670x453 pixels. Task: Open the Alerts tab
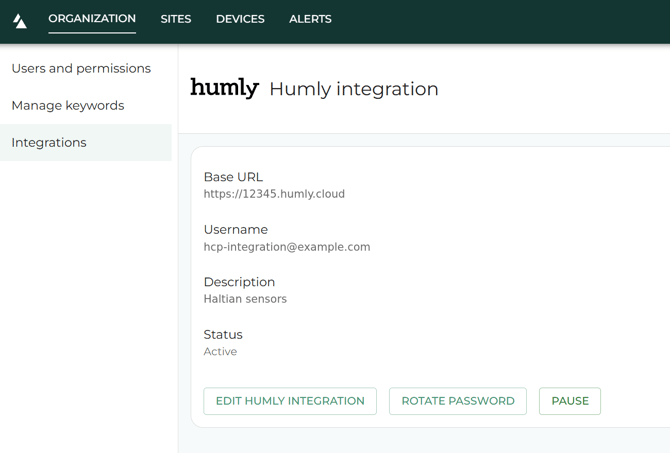pos(310,19)
